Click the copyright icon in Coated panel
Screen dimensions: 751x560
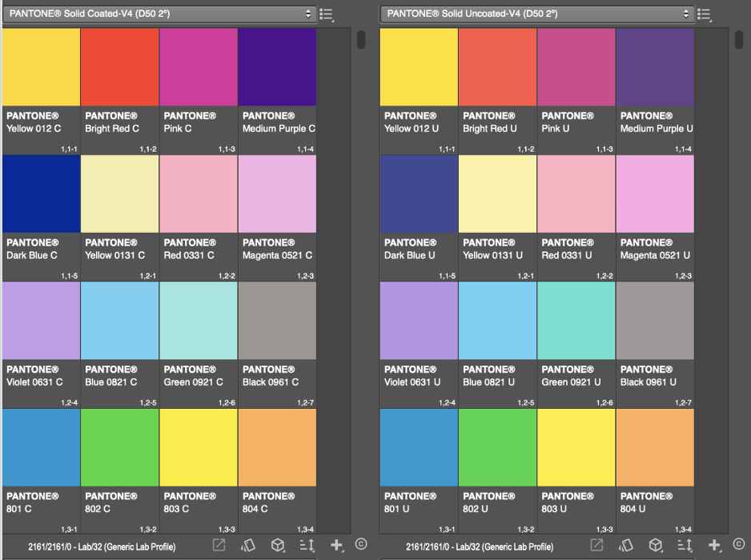tap(361, 544)
